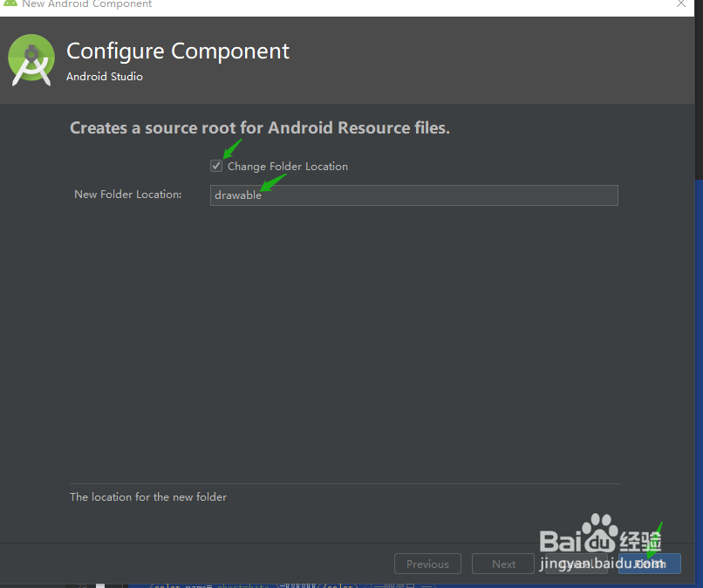703x588 pixels.
Task: Click the Previous button
Action: point(427,564)
